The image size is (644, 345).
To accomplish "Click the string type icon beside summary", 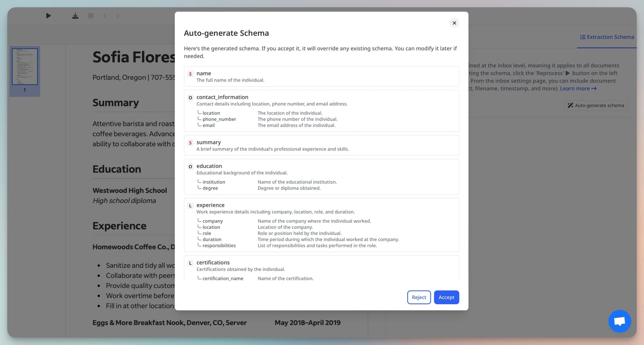I will pyautogui.click(x=190, y=143).
